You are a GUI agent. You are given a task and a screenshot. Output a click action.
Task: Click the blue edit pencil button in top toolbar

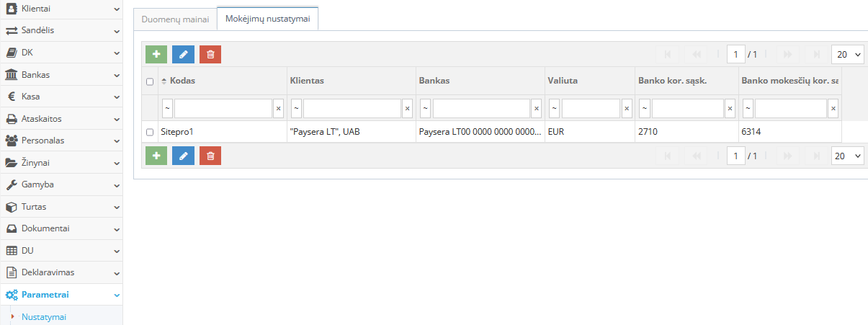tap(183, 55)
